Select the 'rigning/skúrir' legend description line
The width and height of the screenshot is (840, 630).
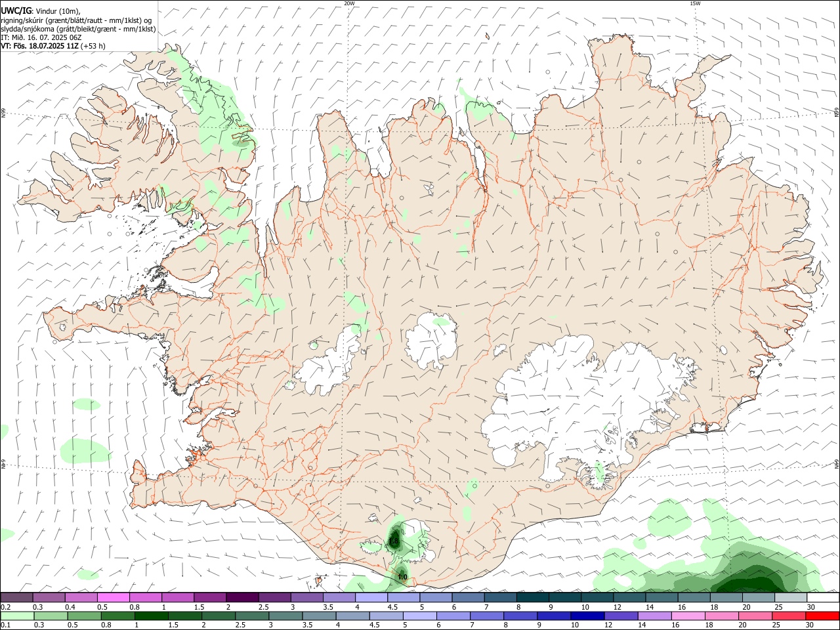click(x=76, y=20)
